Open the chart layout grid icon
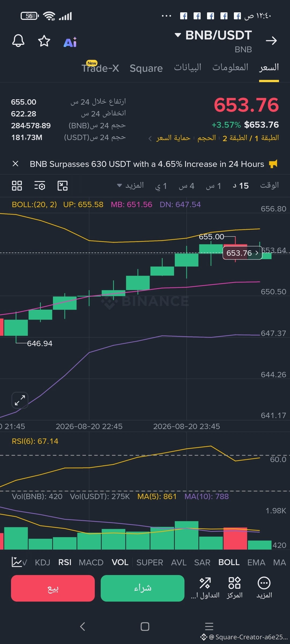 (17, 186)
